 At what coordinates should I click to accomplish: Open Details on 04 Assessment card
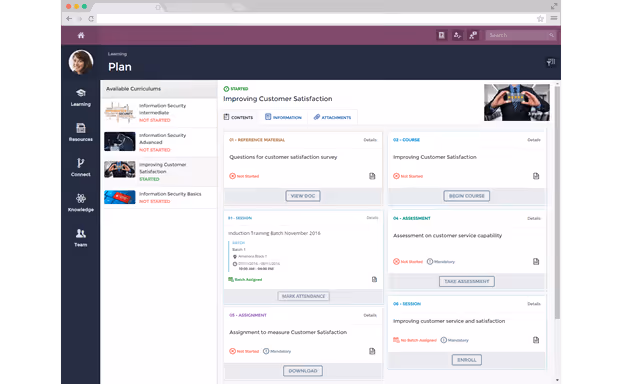534,218
